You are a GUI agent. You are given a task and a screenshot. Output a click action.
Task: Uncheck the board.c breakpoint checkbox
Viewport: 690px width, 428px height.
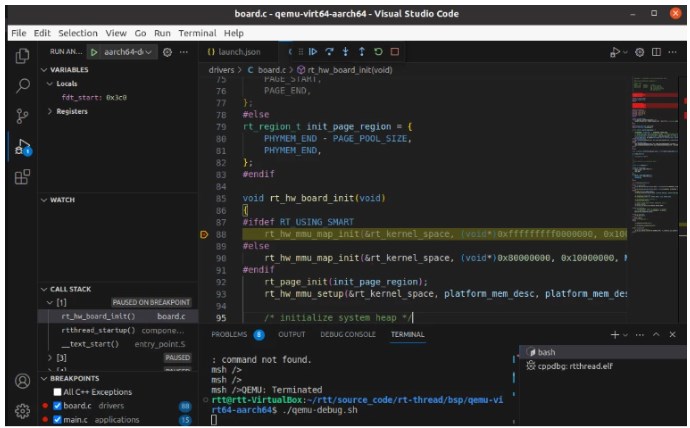(57, 406)
